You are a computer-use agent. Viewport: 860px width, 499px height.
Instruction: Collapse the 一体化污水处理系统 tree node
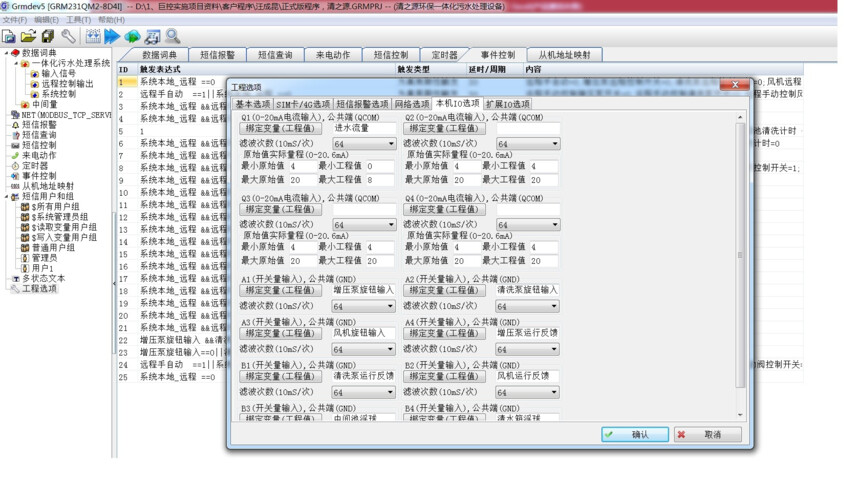tap(16, 64)
